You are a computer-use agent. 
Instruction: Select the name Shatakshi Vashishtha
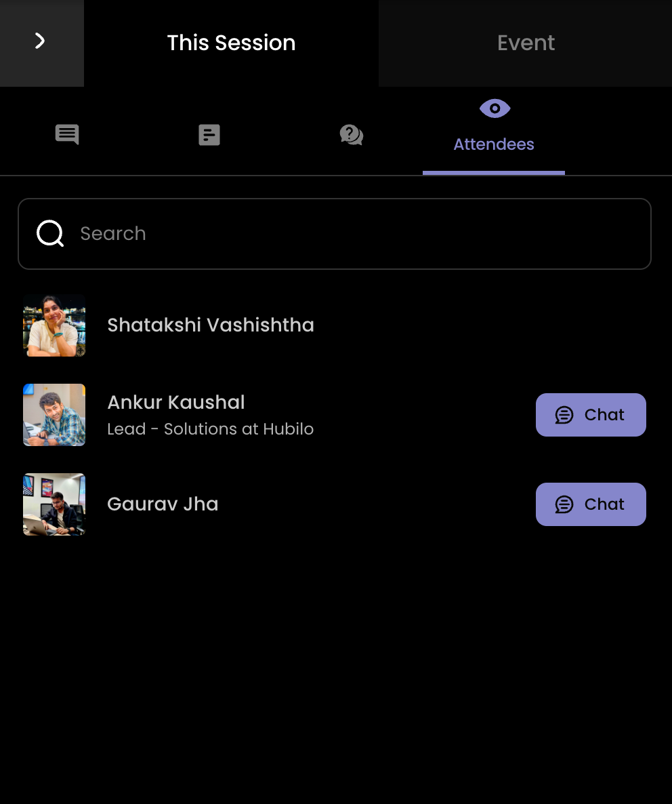[x=211, y=325]
